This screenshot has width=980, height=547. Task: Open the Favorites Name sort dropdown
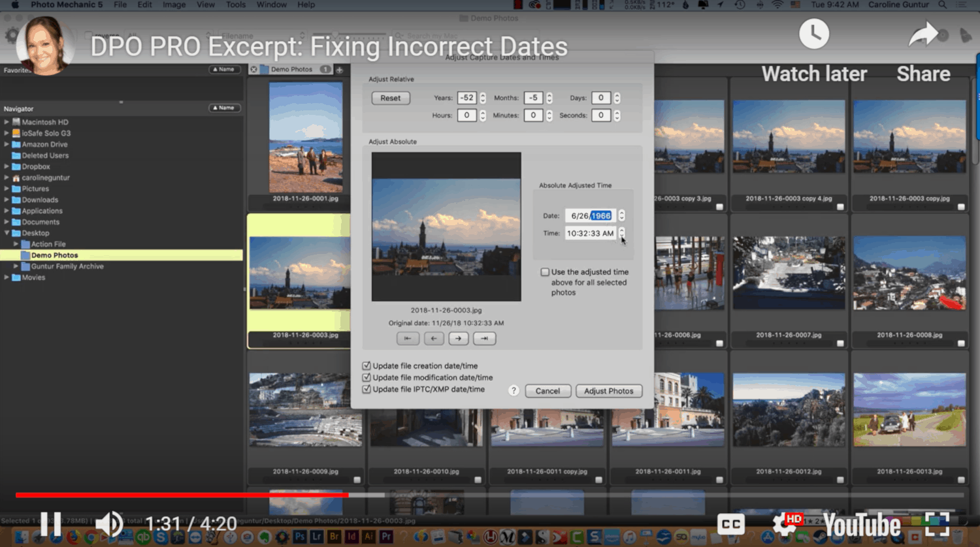(x=225, y=69)
